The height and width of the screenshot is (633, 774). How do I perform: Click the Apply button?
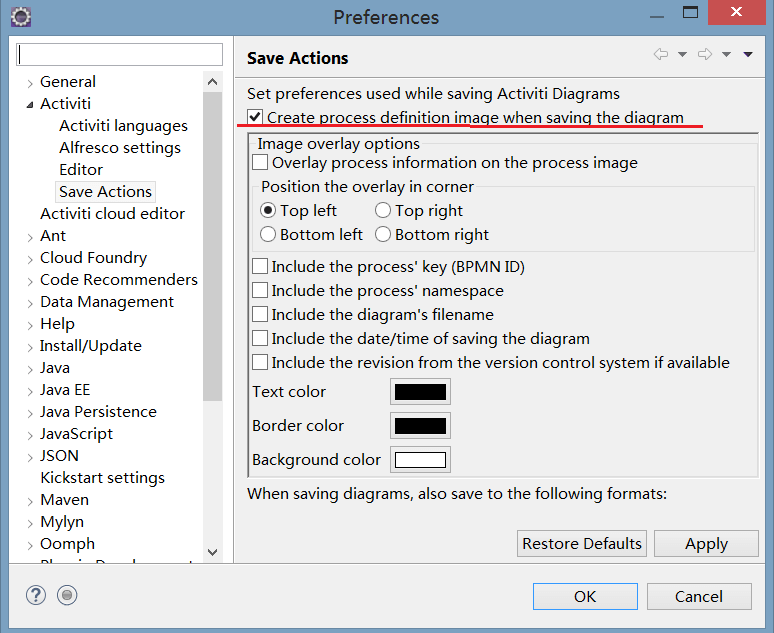point(706,544)
